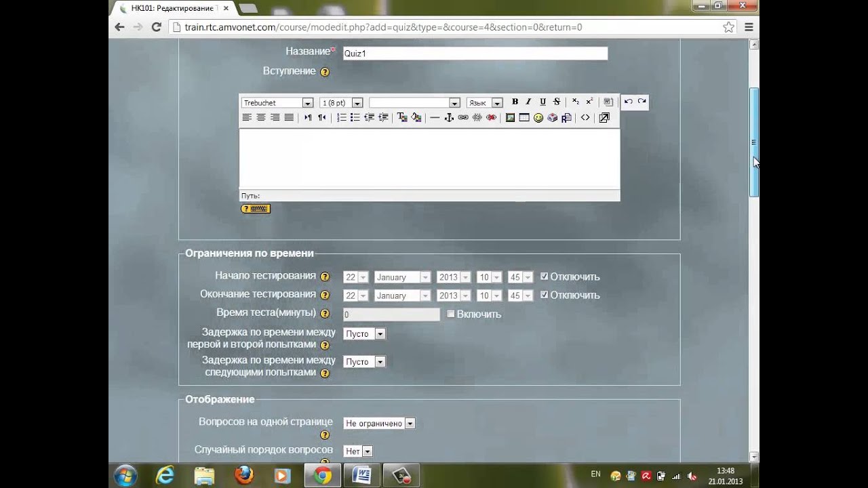Insert a smiley emoticon
Image resolution: width=868 pixels, height=488 pixels.
pyautogui.click(x=538, y=118)
